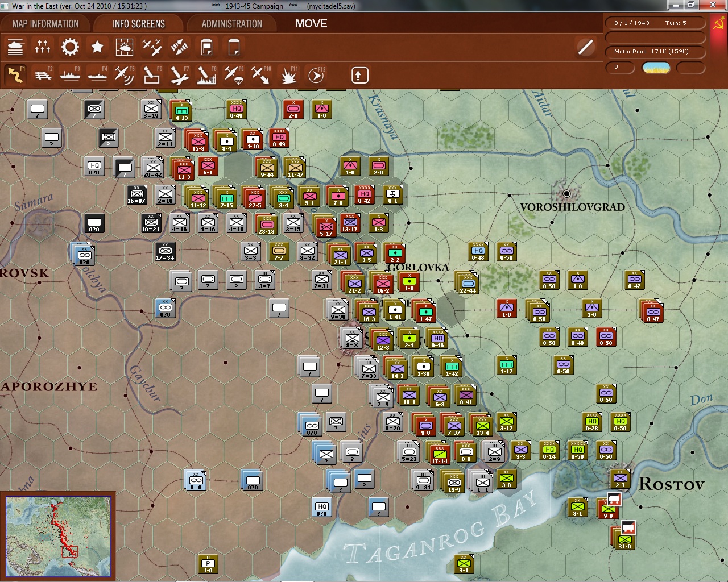Screen dimensions: 728x582
Task: Select the Soviet HQ labeled 0-14
Action: click(549, 450)
